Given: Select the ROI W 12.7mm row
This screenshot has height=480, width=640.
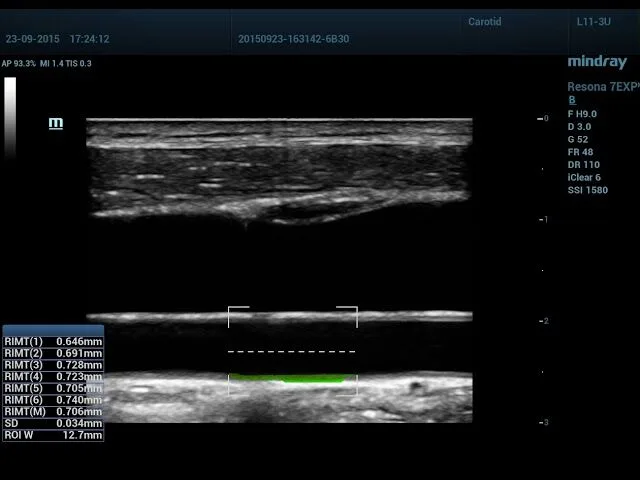Looking at the screenshot, I should click(53, 435).
